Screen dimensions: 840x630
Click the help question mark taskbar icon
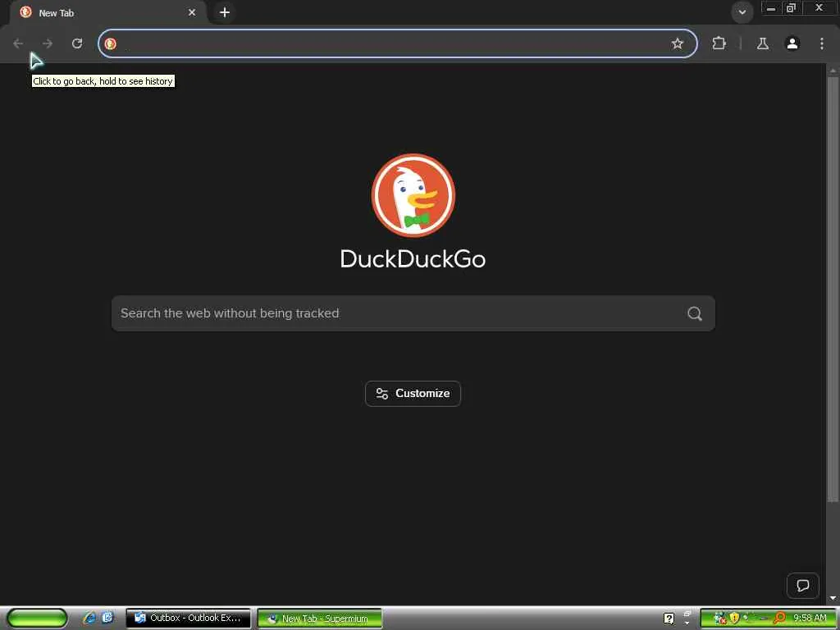669,619
